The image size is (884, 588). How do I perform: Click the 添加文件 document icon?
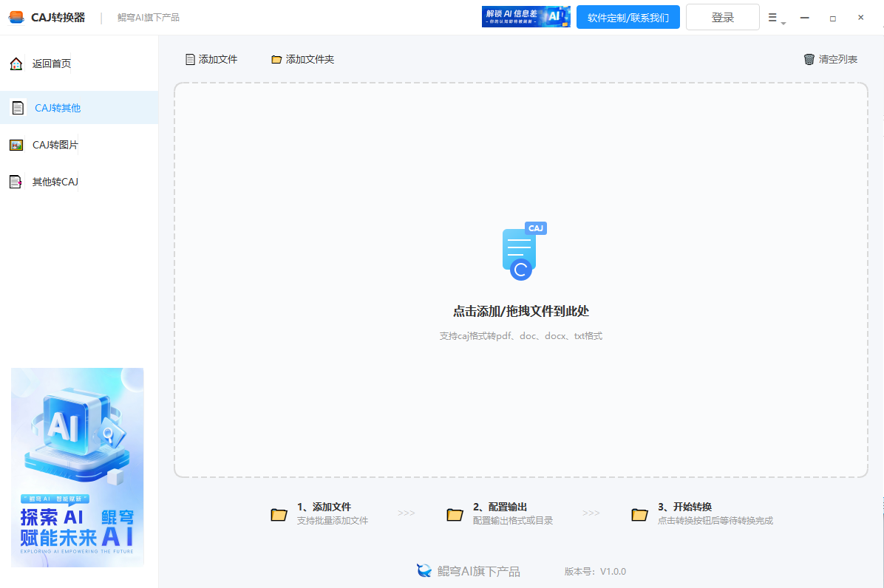click(191, 58)
